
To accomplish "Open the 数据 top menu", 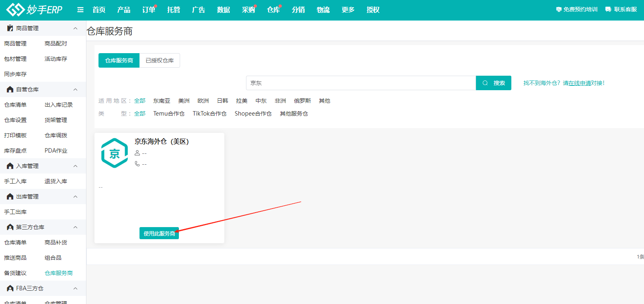I will 224,10.
